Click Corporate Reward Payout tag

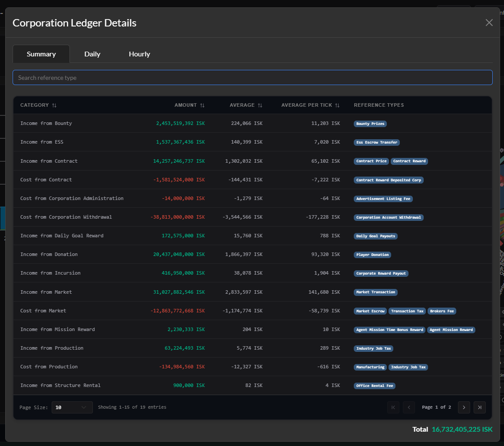pos(381,273)
